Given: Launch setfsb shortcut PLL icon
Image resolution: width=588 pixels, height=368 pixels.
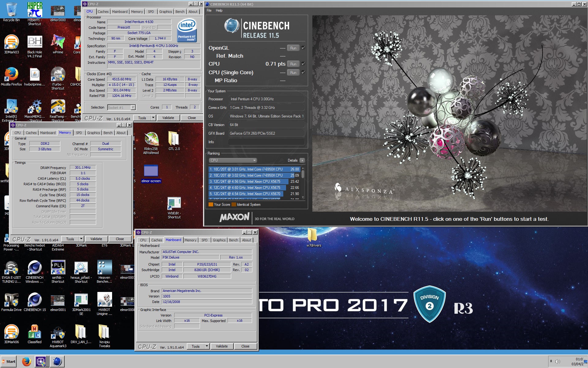Looking at the screenshot, I should tap(58, 272).
